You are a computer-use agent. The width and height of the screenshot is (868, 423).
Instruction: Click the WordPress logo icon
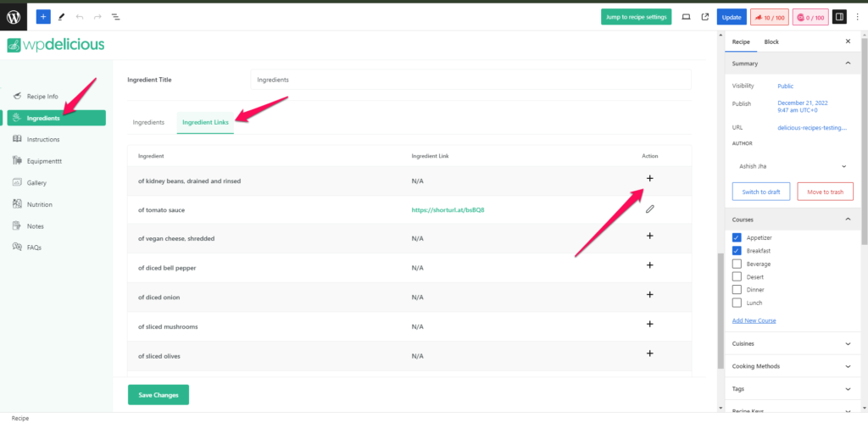click(14, 17)
